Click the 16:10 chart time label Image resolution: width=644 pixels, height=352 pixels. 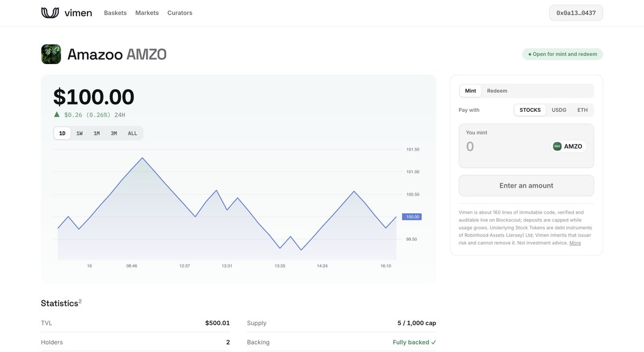[386, 265]
